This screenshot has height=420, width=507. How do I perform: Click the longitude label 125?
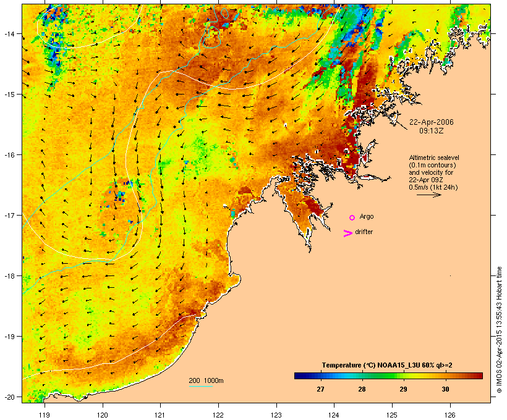tap(392, 415)
